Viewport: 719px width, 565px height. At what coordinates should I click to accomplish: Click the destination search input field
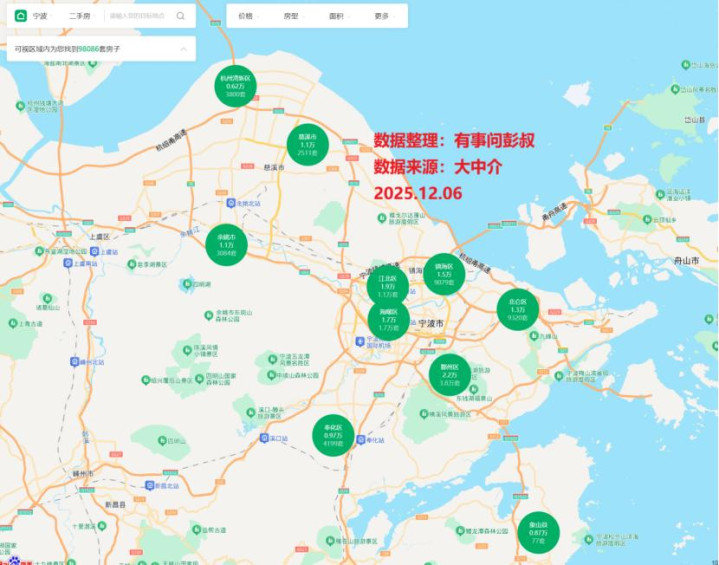click(140, 16)
